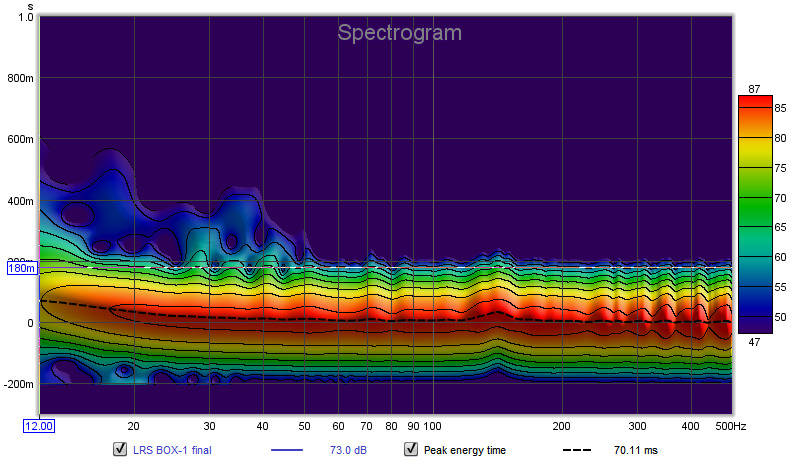Click the 47 bottom limit of color scale
The height and width of the screenshot is (464, 800).
pyautogui.click(x=753, y=341)
